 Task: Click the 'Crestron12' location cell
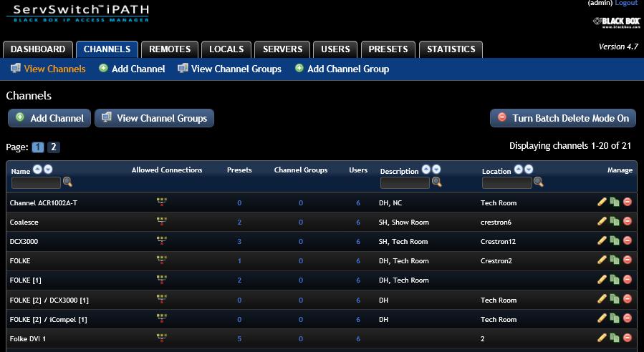point(498,242)
